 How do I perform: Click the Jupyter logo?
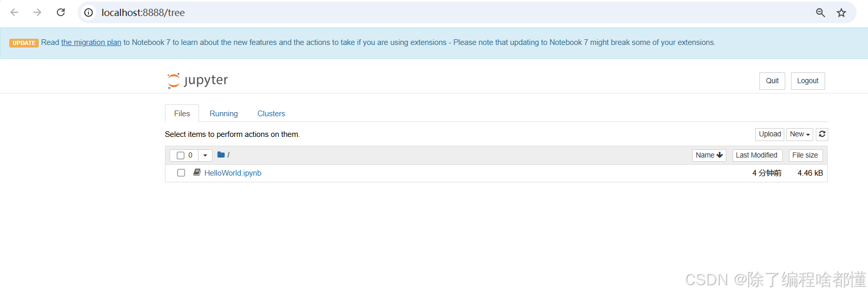pos(197,81)
